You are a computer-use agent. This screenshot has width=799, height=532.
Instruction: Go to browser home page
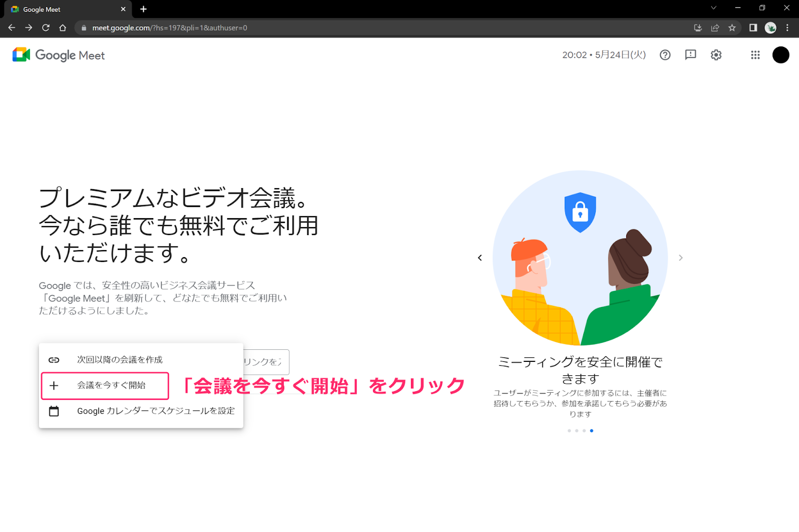62,28
